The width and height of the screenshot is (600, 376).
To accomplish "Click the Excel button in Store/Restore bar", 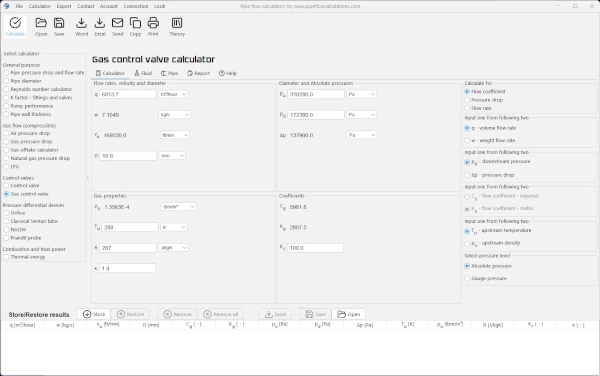I will [275, 314].
